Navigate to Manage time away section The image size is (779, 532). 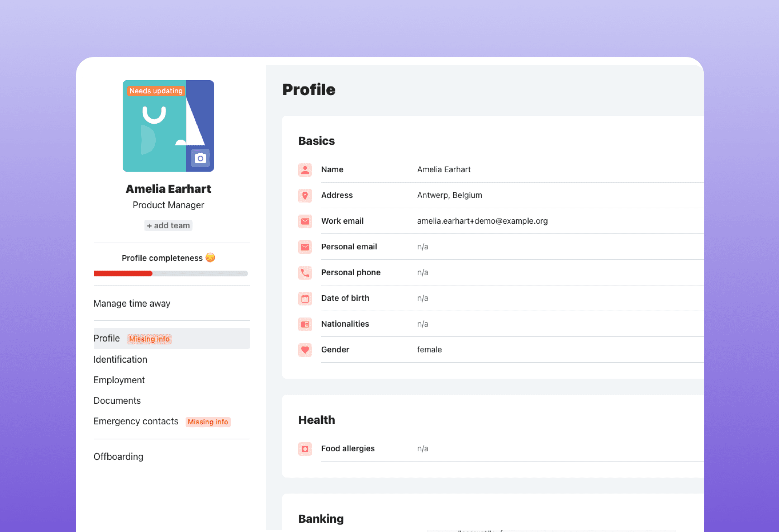tap(131, 303)
